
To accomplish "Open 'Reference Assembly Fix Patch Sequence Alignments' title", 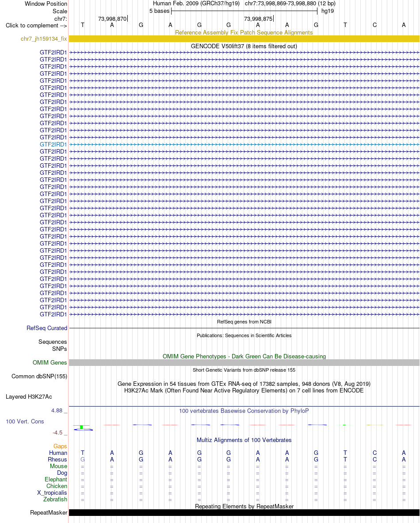I will (244, 32).
